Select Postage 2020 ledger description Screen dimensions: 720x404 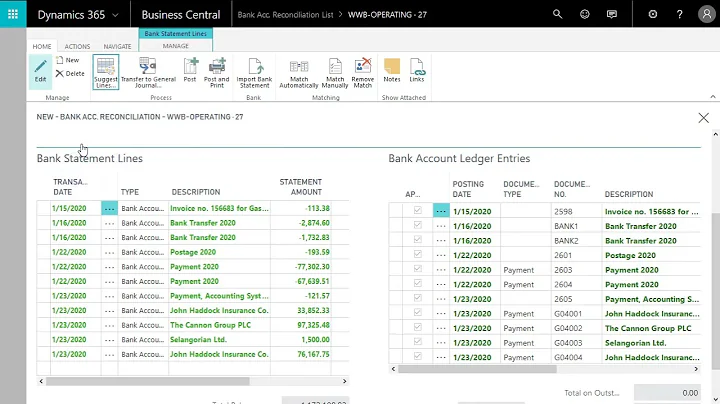coord(630,255)
